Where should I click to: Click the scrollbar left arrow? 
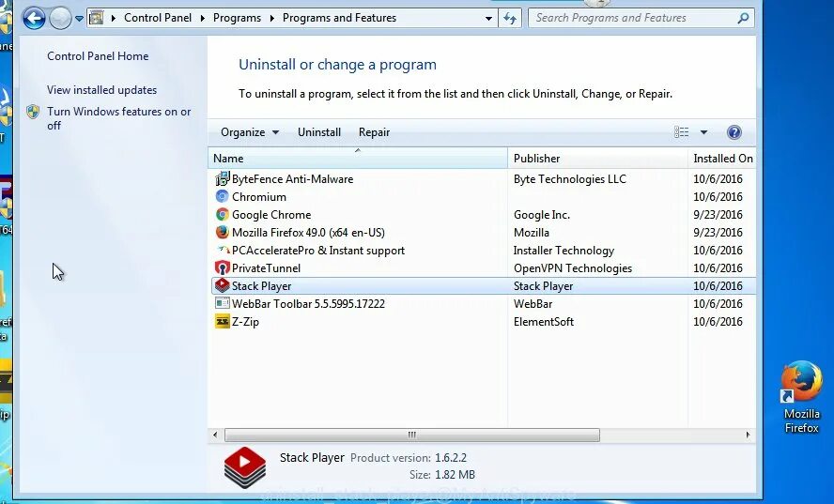point(215,435)
